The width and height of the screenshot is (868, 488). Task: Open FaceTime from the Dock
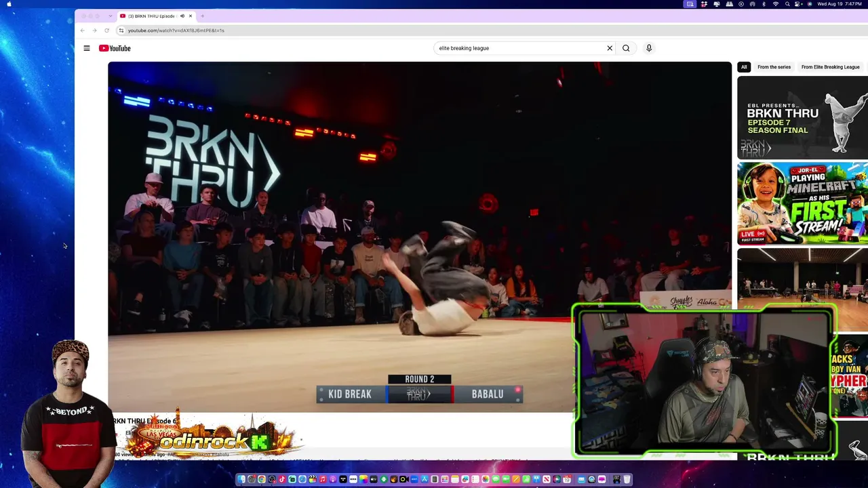point(506,480)
